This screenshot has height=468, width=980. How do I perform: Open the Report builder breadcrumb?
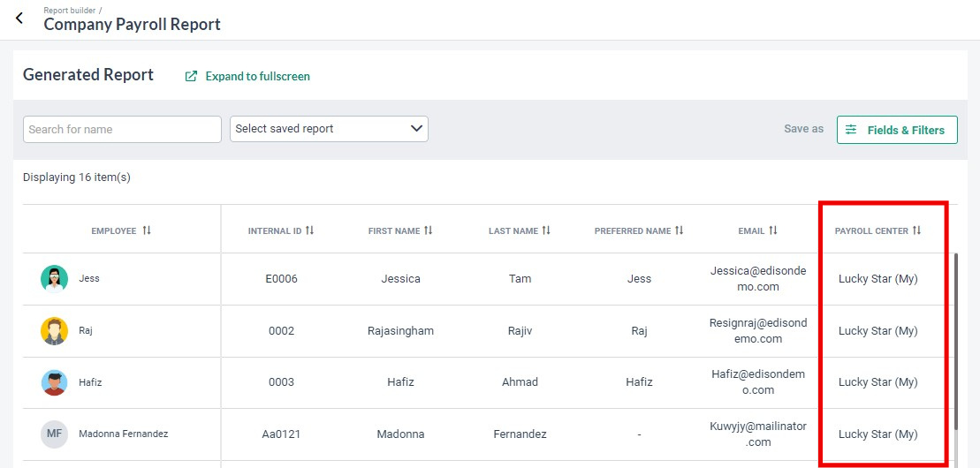tap(69, 10)
